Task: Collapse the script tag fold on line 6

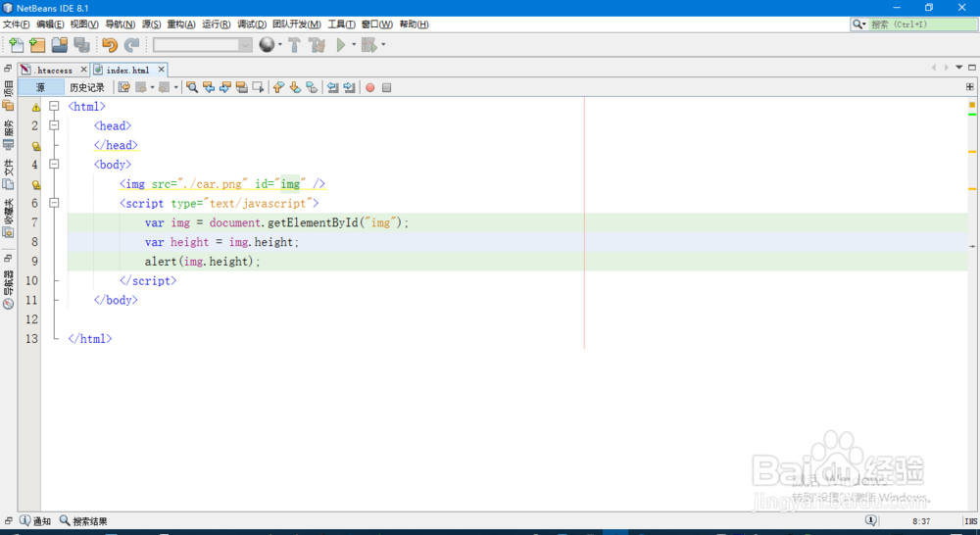Action: pyautogui.click(x=54, y=203)
